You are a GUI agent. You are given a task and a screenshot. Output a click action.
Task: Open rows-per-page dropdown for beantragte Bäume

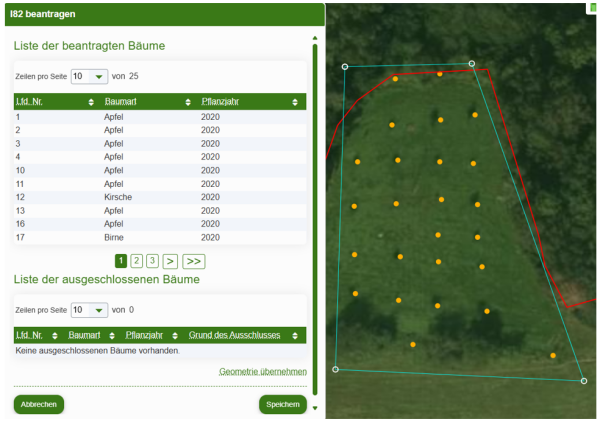[90, 76]
